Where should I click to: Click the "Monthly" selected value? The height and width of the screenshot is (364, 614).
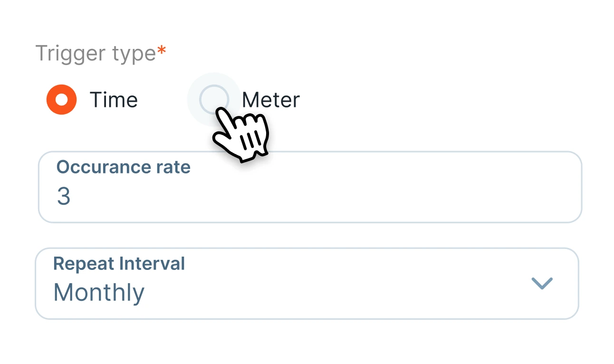pos(99,292)
